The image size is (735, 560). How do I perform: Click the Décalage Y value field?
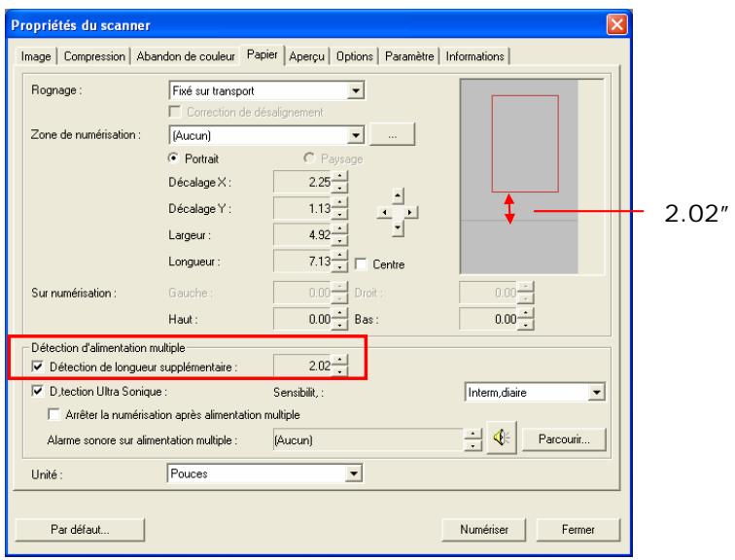point(302,208)
